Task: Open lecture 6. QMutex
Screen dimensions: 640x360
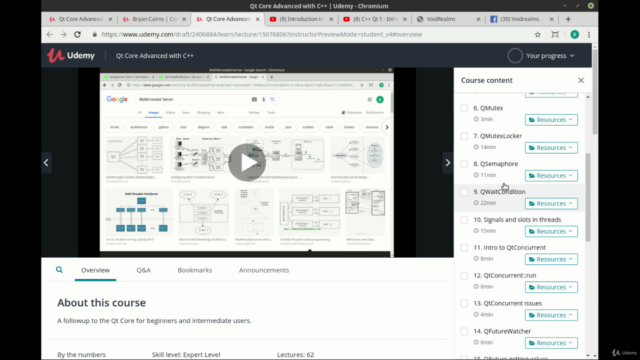Action: pyautogui.click(x=488, y=108)
